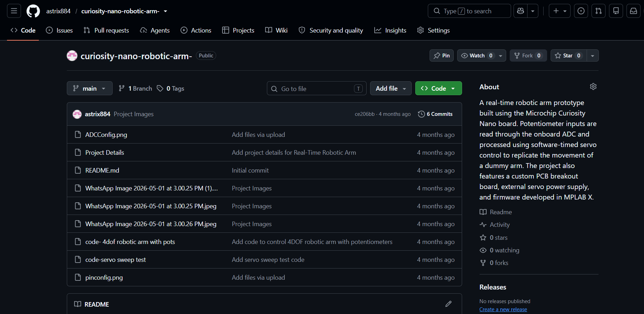Open the 0 Tags link
The height and width of the screenshot is (314, 644).
(x=170, y=89)
